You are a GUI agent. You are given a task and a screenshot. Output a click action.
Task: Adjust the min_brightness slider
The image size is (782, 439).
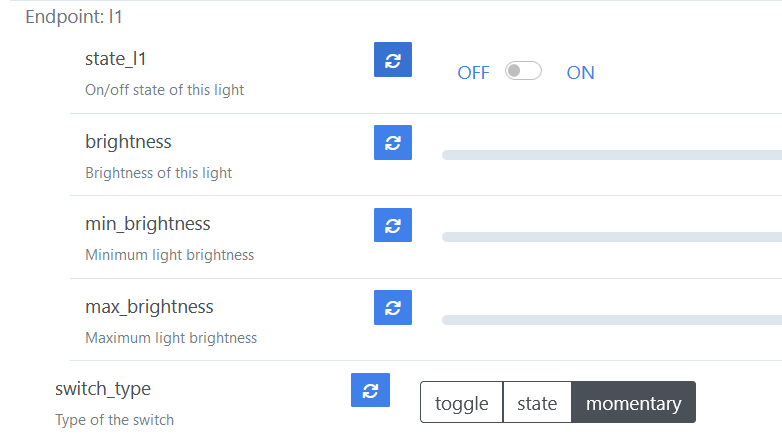point(611,237)
